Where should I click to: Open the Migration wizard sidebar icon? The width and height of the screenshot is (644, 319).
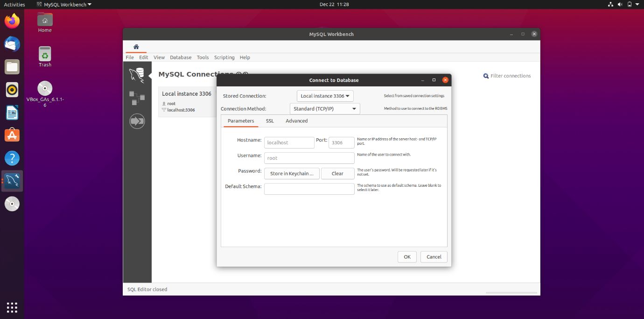(137, 121)
